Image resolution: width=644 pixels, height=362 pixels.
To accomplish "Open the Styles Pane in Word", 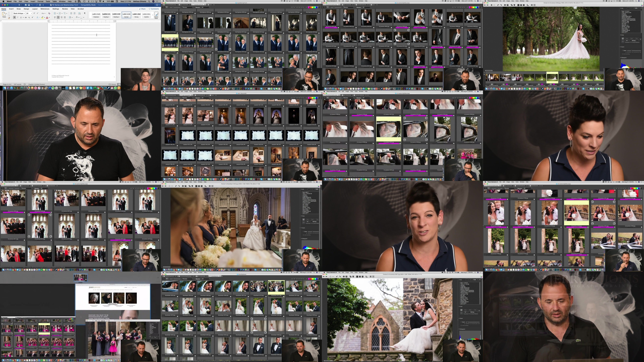I will click(156, 15).
